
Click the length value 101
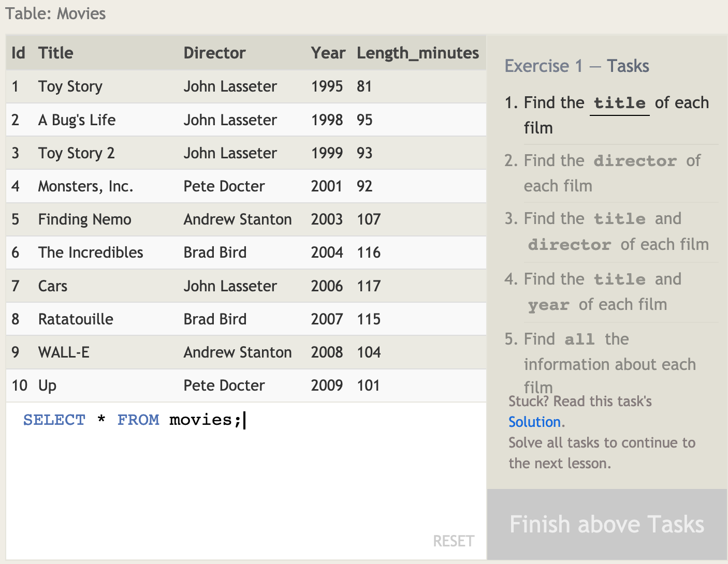(x=368, y=385)
